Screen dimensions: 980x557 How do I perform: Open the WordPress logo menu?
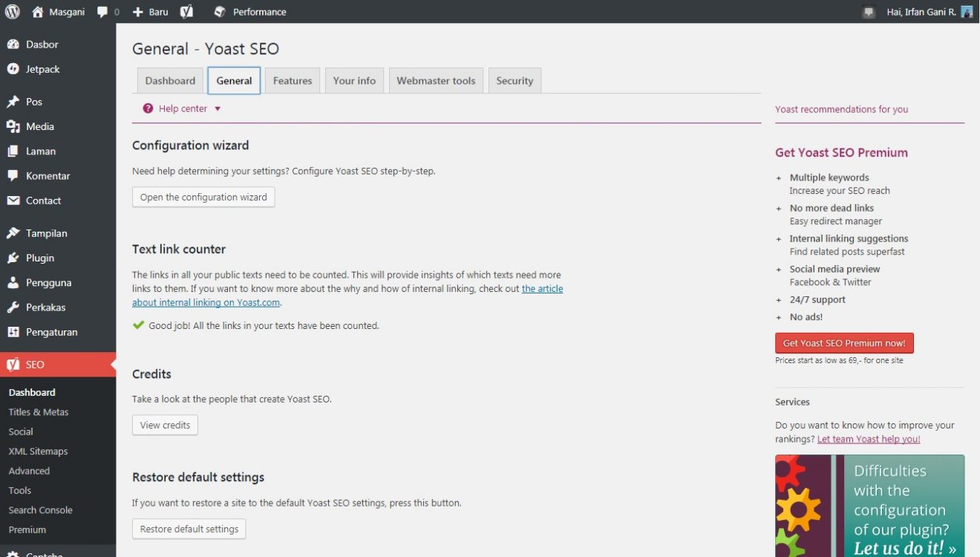(x=12, y=12)
